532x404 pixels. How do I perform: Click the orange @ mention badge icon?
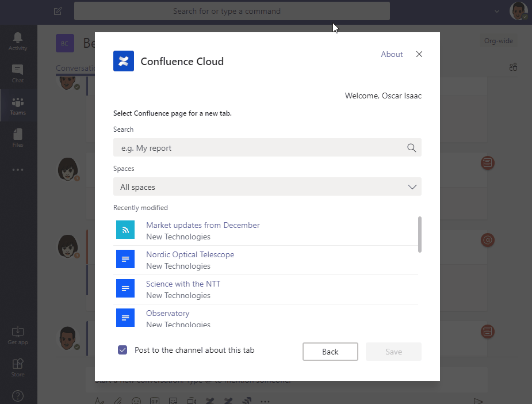488,240
